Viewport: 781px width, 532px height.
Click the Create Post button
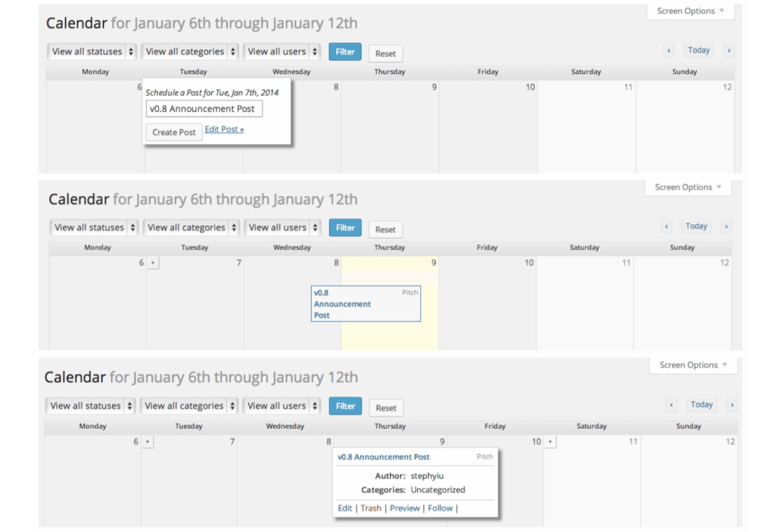173,132
